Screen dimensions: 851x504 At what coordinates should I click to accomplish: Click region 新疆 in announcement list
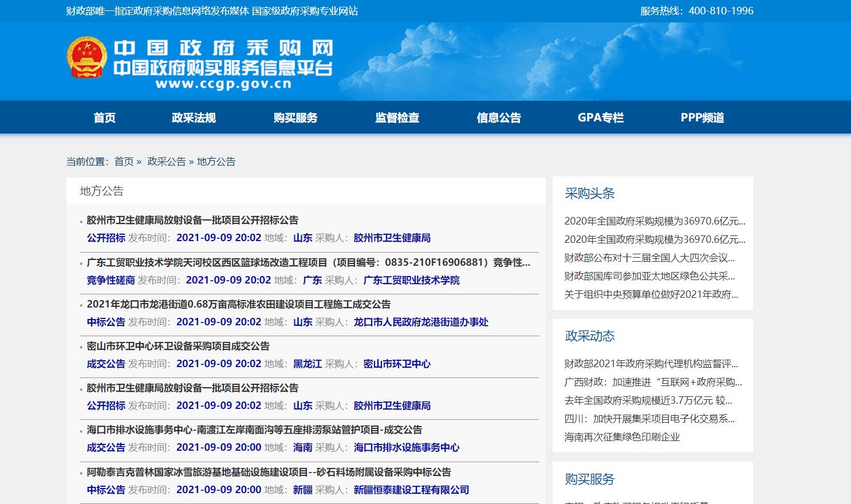(302, 490)
